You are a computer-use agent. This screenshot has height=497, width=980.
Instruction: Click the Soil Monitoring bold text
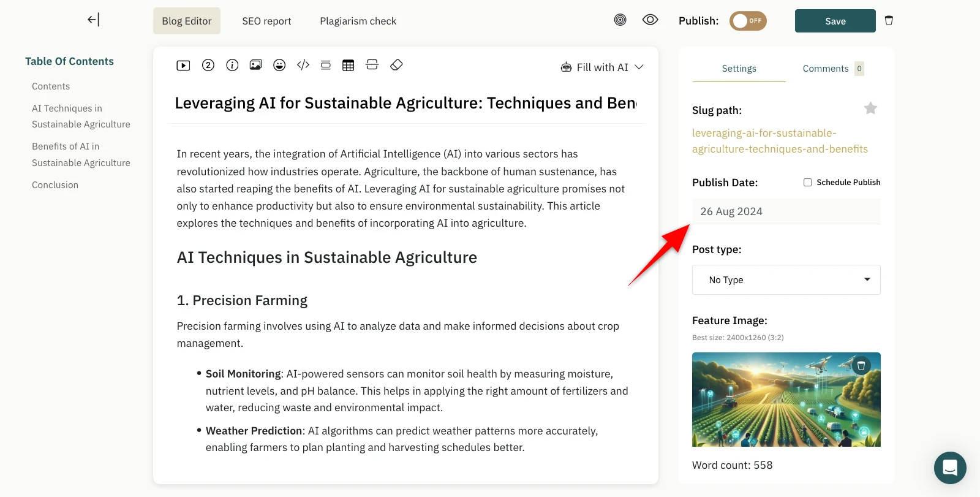[243, 374]
